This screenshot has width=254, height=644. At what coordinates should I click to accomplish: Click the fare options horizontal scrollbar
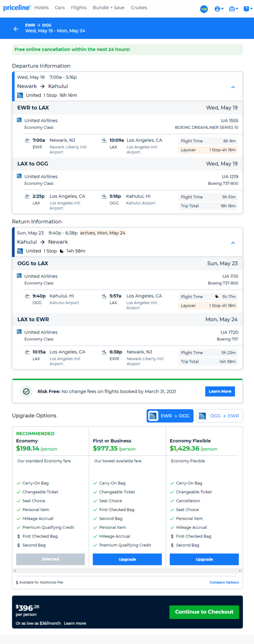pos(127,571)
